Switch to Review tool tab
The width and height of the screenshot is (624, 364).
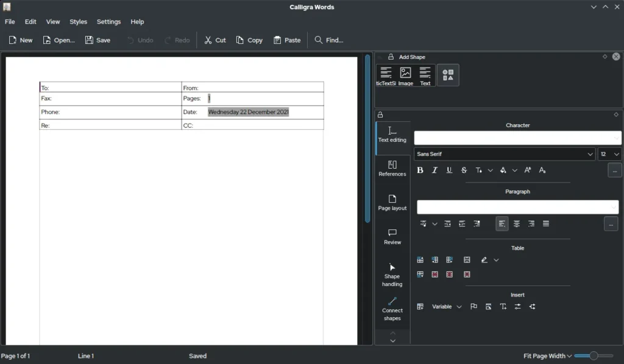(x=392, y=237)
